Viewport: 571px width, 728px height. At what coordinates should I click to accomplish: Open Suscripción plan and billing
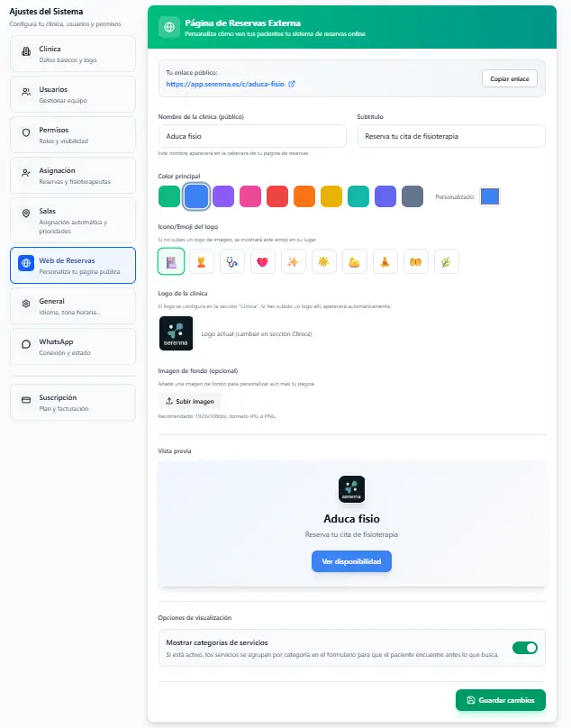pyautogui.click(x=73, y=402)
